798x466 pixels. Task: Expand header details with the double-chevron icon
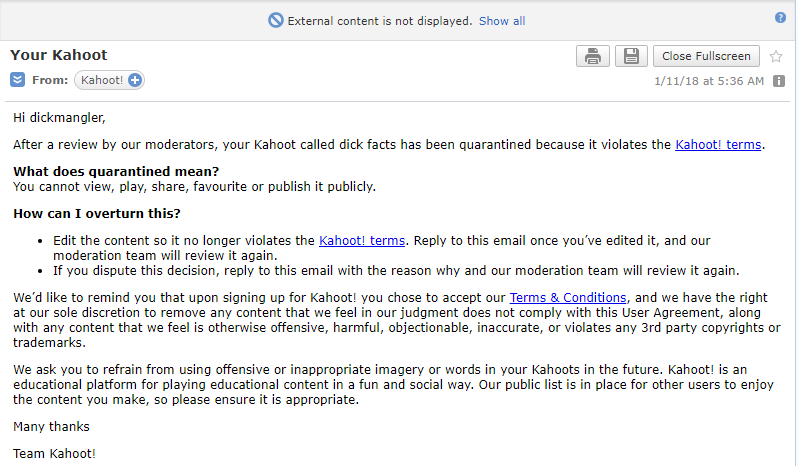click(18, 80)
